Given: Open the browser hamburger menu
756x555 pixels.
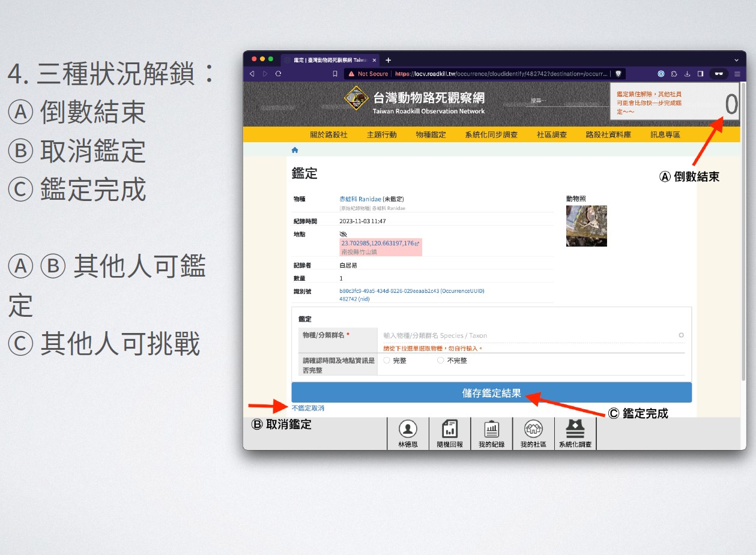Looking at the screenshot, I should tap(737, 74).
